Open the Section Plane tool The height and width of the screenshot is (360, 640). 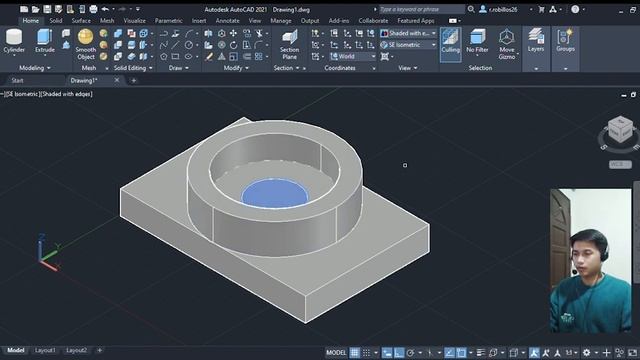click(289, 45)
